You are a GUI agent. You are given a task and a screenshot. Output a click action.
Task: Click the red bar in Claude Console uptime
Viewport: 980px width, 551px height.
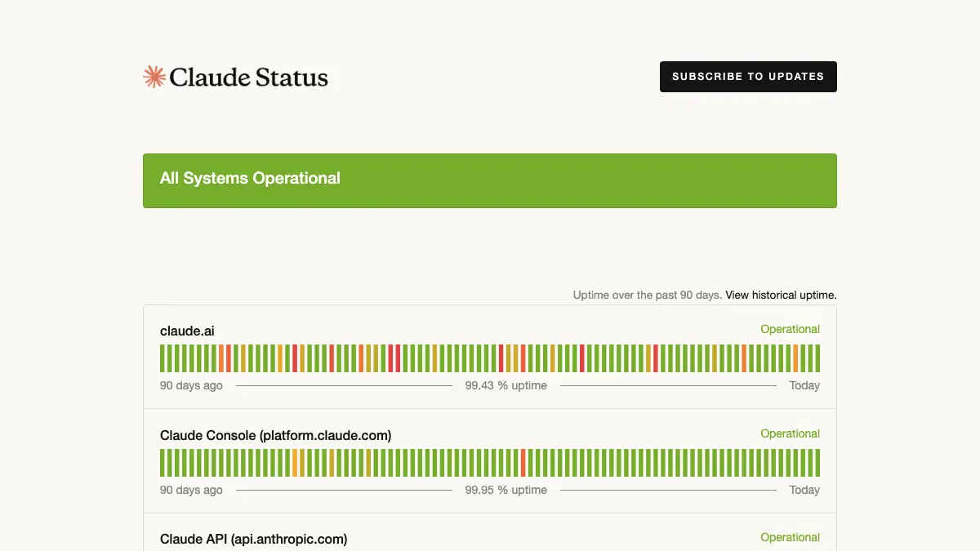coord(523,463)
